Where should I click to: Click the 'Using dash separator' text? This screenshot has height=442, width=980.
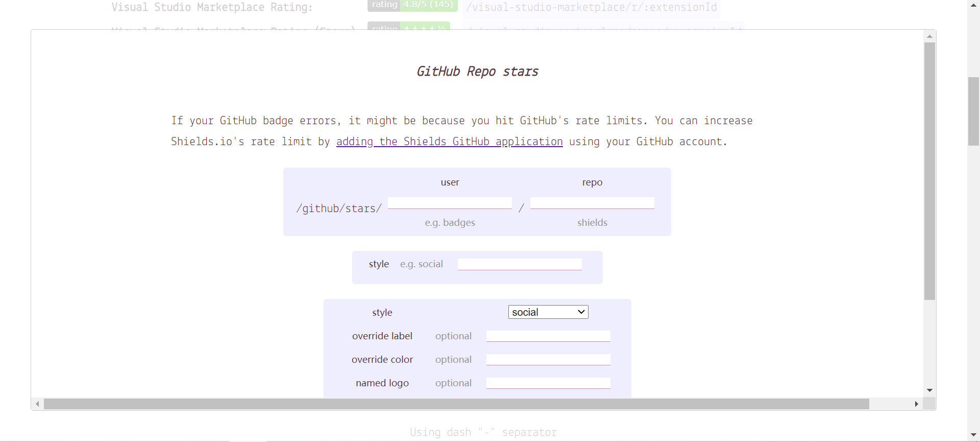point(483,432)
